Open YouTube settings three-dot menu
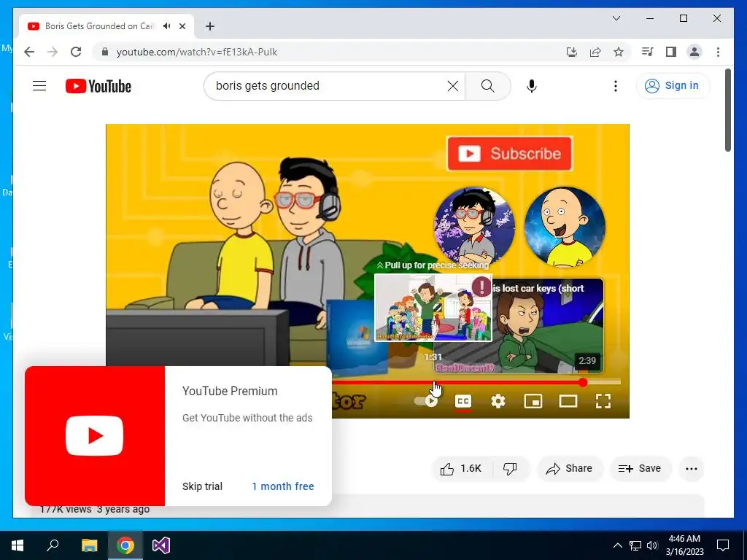The width and height of the screenshot is (747, 560). (616, 86)
